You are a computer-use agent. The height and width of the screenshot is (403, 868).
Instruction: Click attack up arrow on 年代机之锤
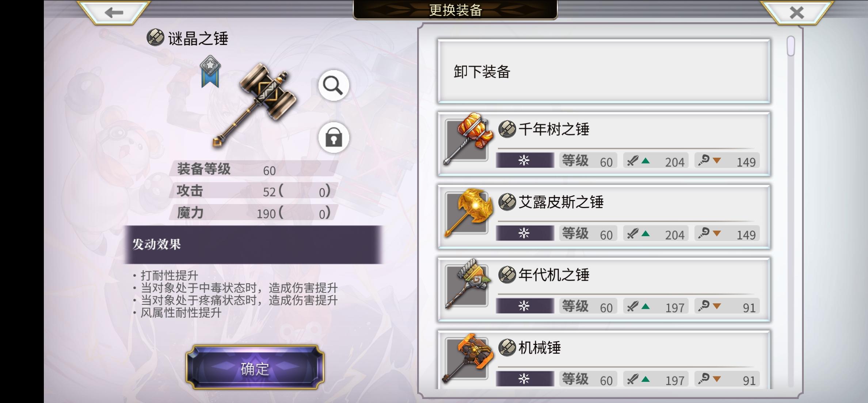click(646, 306)
